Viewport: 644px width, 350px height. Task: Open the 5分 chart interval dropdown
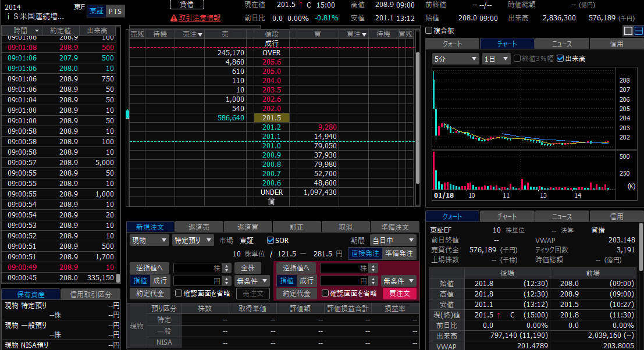click(455, 59)
